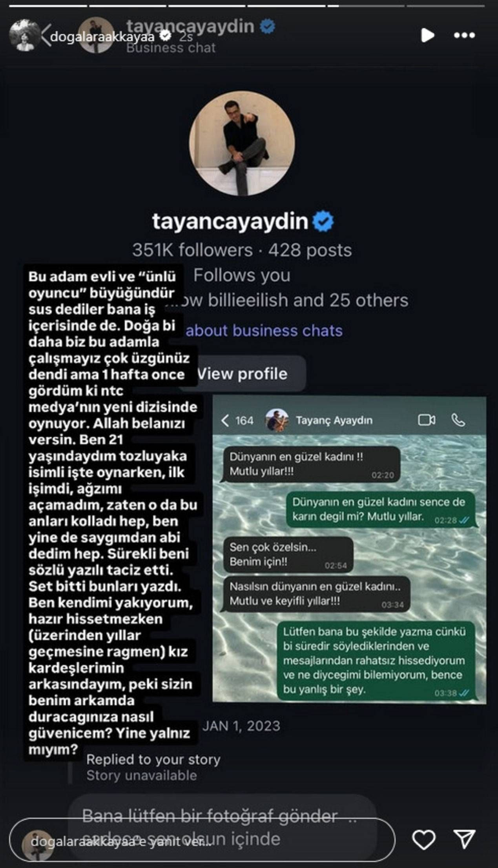Tap the blue verified badge beside tayancayaydin
The height and width of the screenshot is (868, 498).
pyautogui.click(x=323, y=221)
